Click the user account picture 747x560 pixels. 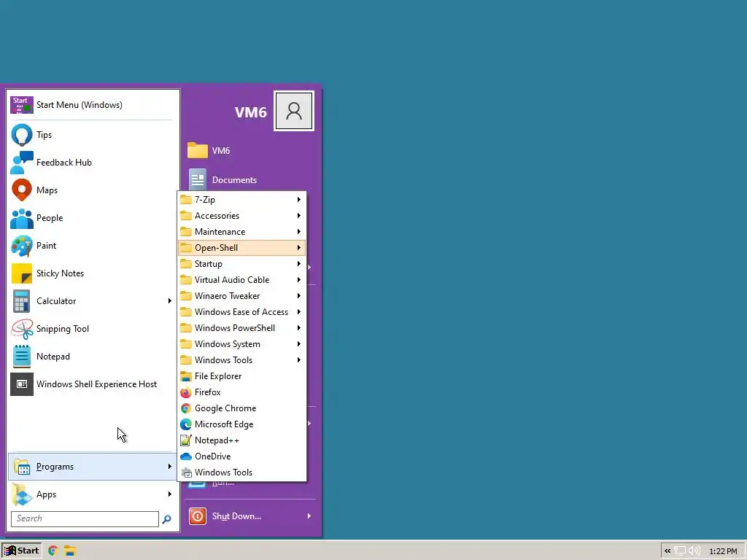(x=294, y=111)
